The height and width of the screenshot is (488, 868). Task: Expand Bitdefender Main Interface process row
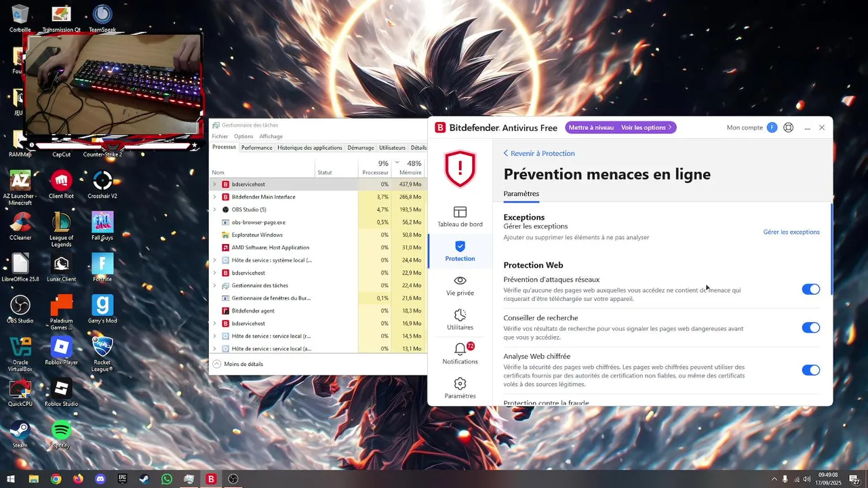215,197
